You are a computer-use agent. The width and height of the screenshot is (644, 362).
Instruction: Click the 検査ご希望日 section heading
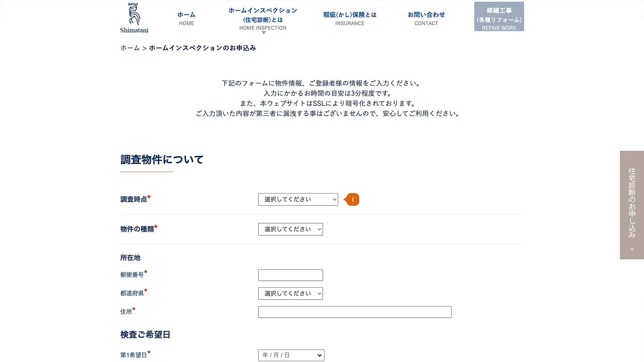[x=145, y=334]
